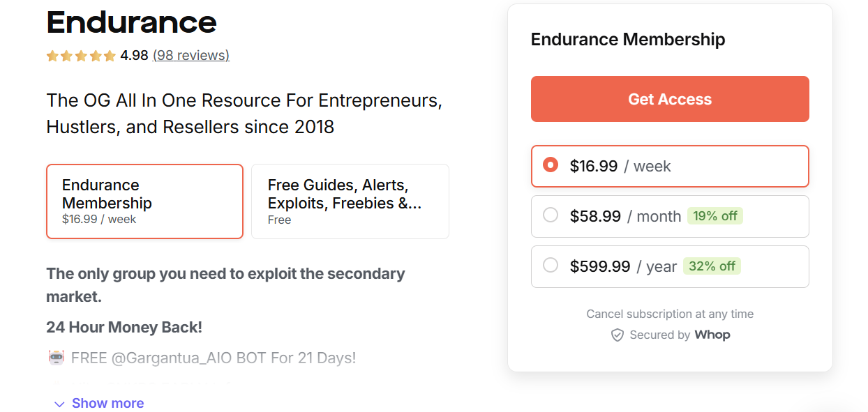The width and height of the screenshot is (868, 412).
Task: Click the first star in the rating
Action: pyautogui.click(x=52, y=55)
